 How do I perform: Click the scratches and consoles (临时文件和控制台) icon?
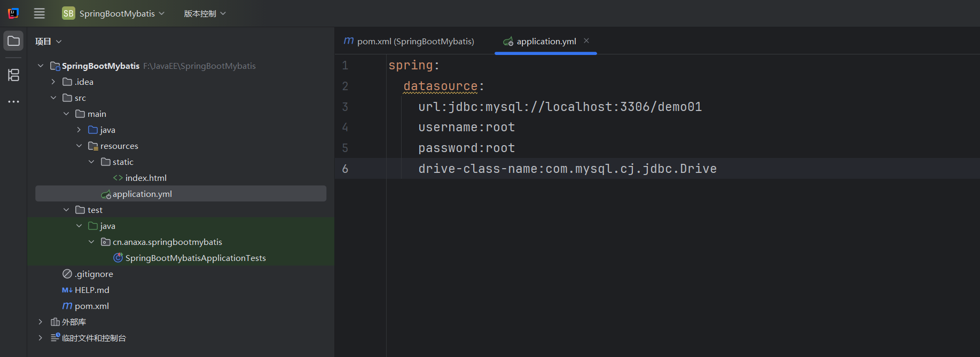point(55,337)
